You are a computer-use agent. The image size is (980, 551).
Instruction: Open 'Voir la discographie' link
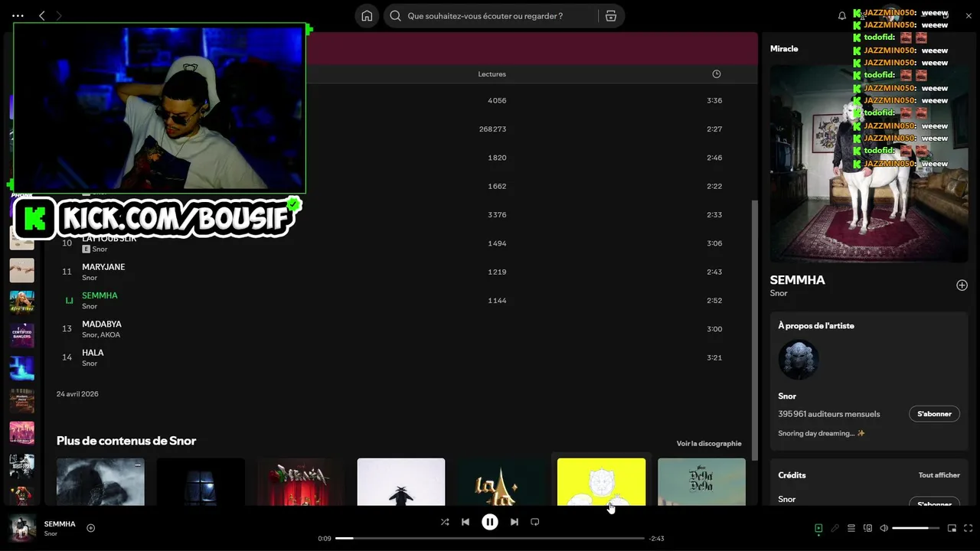[709, 444]
